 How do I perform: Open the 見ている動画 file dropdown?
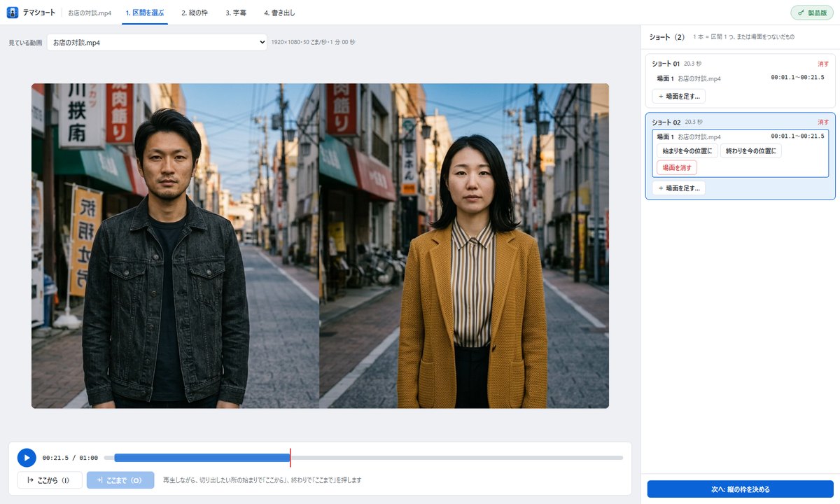[157, 43]
